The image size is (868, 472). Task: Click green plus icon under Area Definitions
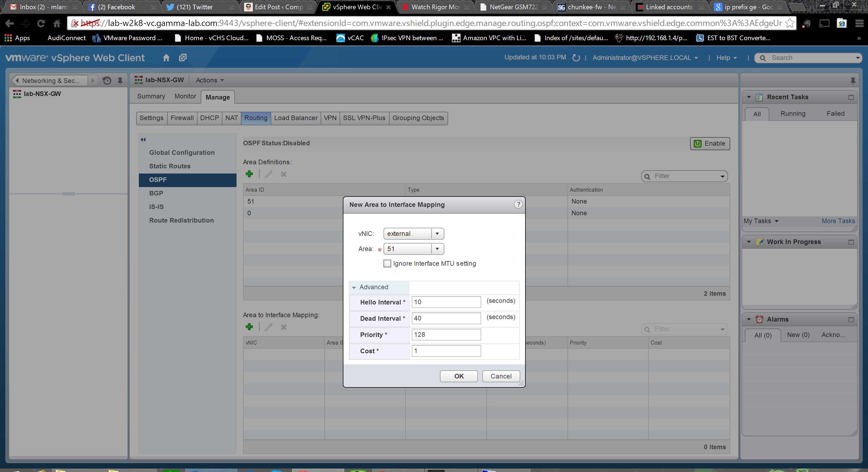click(x=249, y=174)
